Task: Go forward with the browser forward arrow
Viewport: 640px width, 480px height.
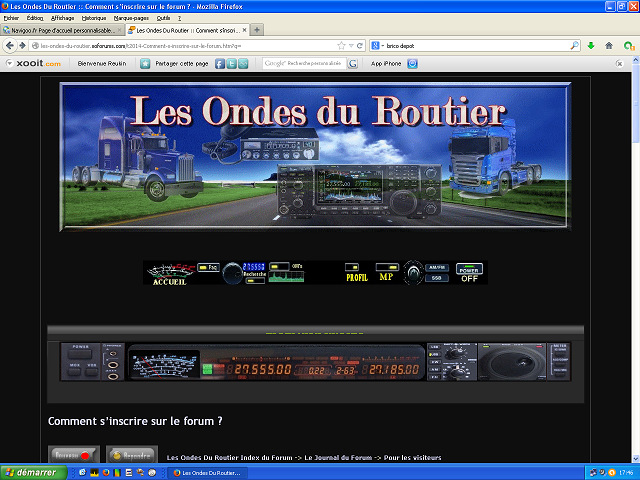Action: click(x=22, y=46)
